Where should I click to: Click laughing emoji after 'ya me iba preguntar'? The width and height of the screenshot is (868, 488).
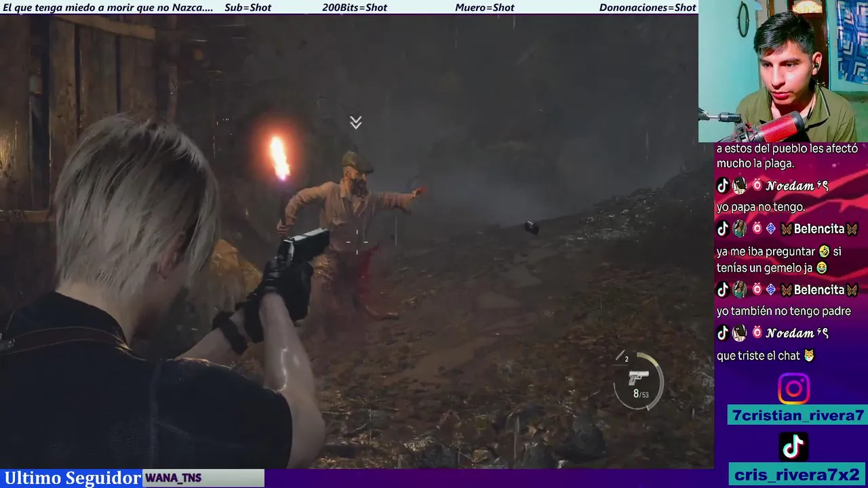824,251
